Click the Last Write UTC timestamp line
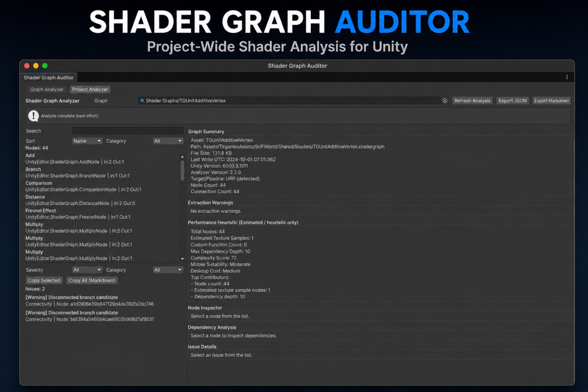This screenshot has height=392, width=588. [x=233, y=160]
